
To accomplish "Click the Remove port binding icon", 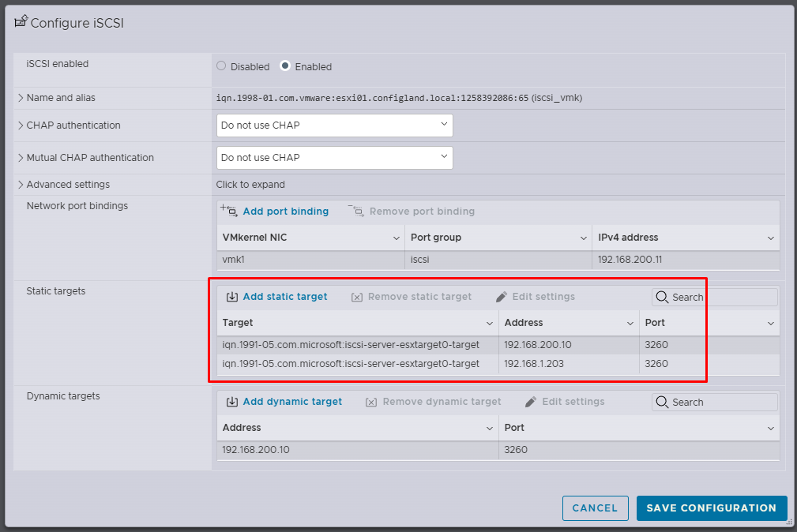I will coord(355,211).
